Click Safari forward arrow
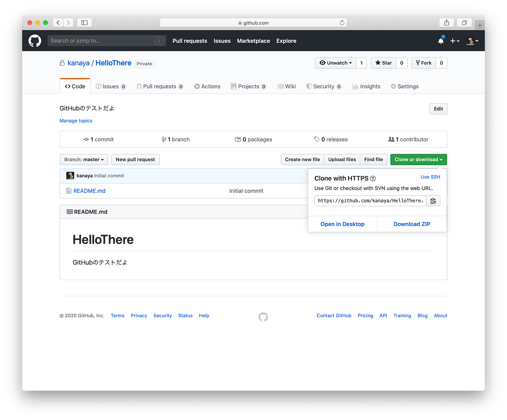 click(68, 22)
